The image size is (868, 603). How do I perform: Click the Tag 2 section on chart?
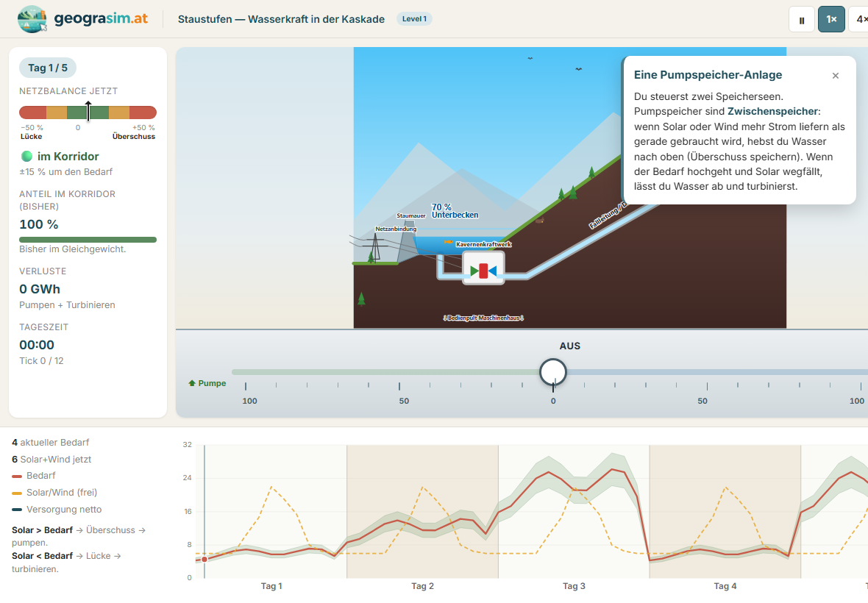pos(422,512)
